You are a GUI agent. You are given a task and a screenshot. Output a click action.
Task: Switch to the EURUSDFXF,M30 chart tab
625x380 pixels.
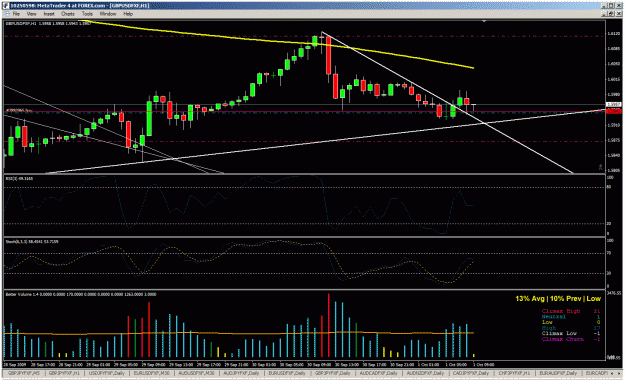(151, 373)
